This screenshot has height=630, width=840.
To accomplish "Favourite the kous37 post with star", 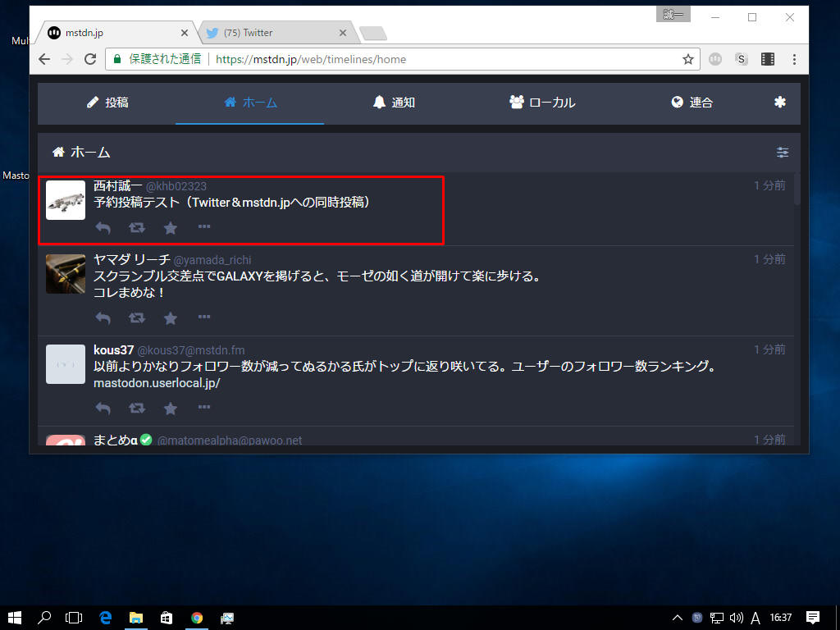I will (171, 408).
